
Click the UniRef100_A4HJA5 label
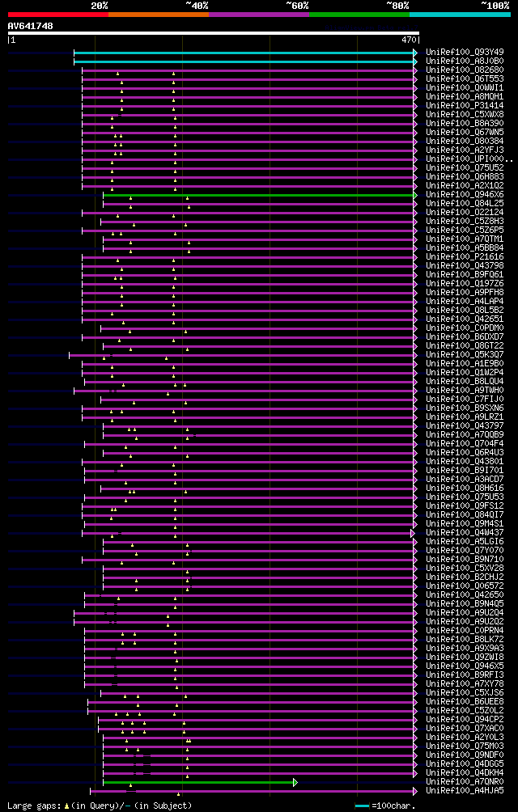[x=465, y=790]
